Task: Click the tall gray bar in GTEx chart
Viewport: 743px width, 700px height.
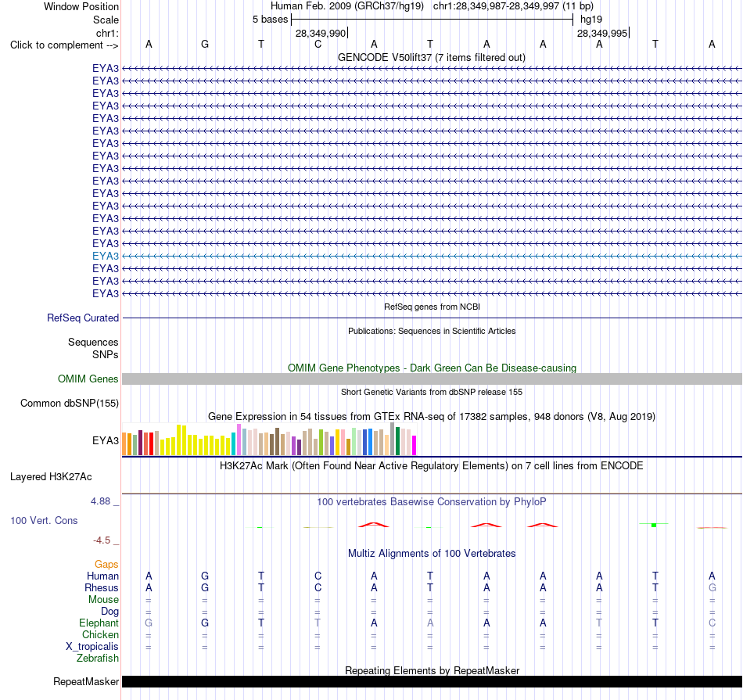Action: [x=392, y=439]
